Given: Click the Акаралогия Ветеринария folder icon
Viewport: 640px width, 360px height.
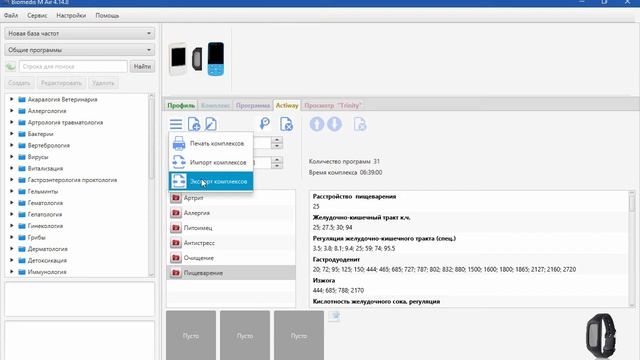Looking at the screenshot, I should (x=22, y=99).
